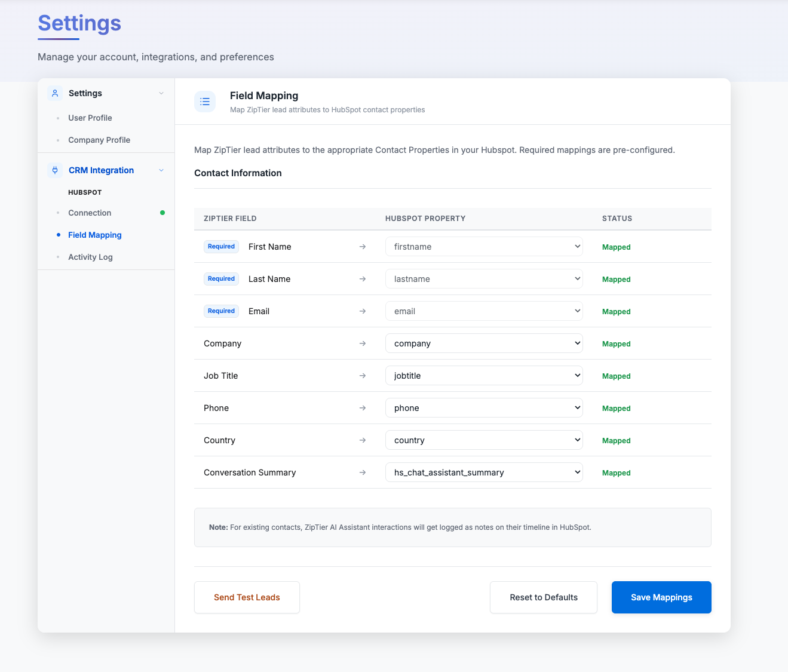
Task: Click the Settings sidebar heading
Action: tap(85, 93)
